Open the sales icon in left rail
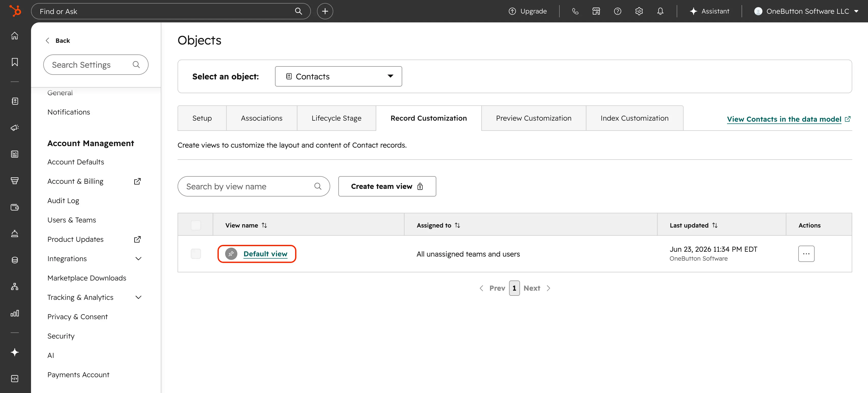The height and width of the screenshot is (393, 868). (15, 181)
